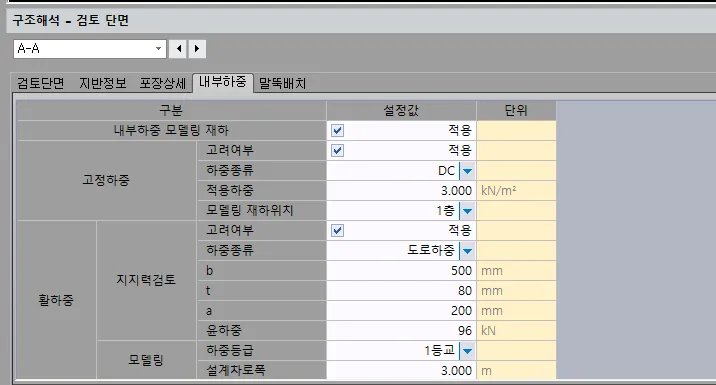716x385 pixels.
Task: Open the 1층 모델링 재하위치 dropdown
Action: tap(467, 211)
